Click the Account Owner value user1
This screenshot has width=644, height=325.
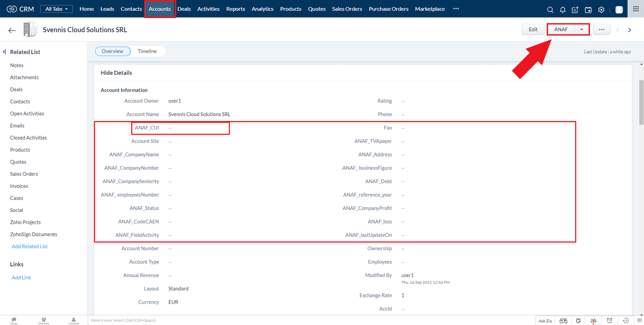[175, 101]
